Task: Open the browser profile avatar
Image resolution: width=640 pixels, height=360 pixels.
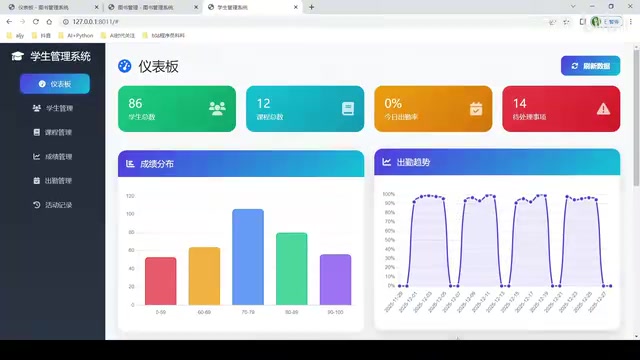Action: point(596,22)
